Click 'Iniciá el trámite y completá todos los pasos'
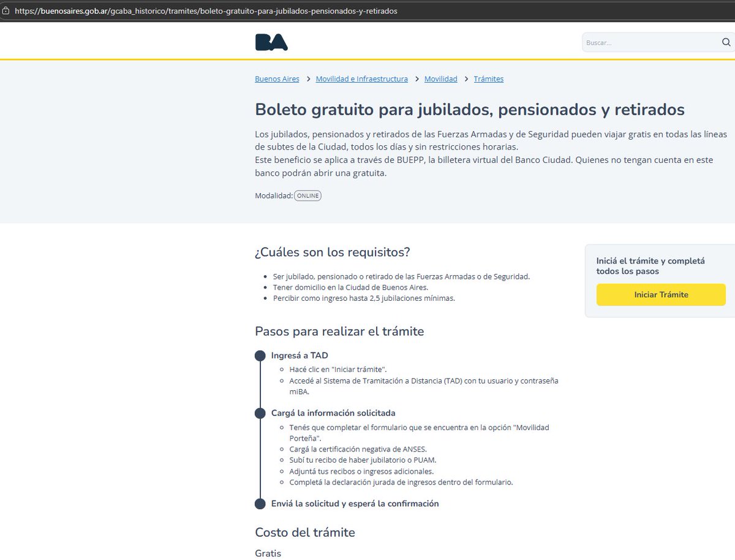The width and height of the screenshot is (735, 560). [650, 266]
